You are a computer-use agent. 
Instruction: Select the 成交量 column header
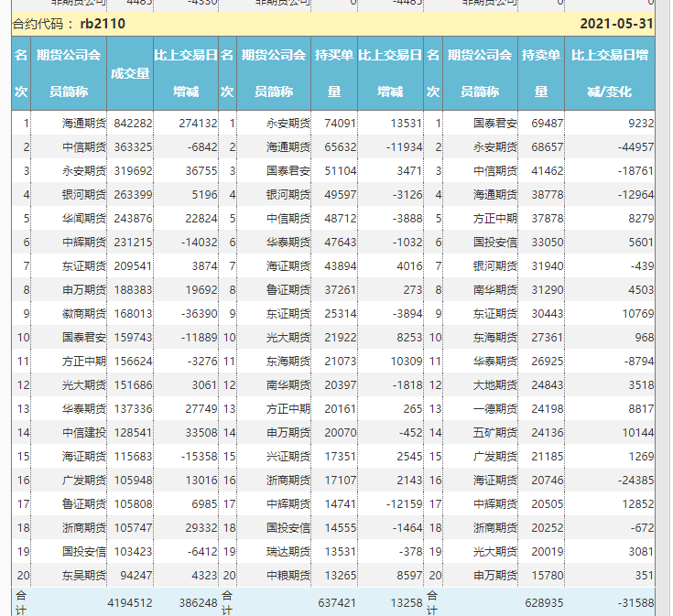(x=129, y=73)
